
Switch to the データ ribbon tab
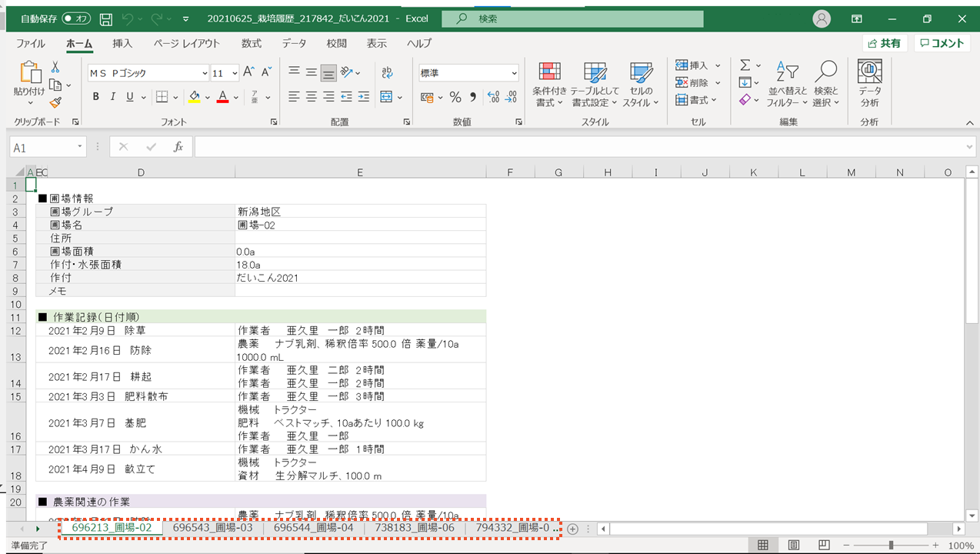[x=294, y=44]
